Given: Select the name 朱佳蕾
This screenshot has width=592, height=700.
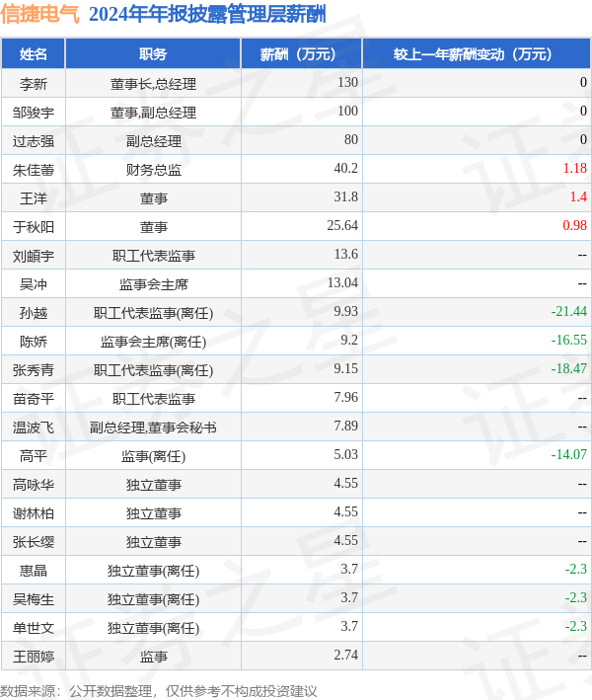Looking at the screenshot, I should click(34, 169).
